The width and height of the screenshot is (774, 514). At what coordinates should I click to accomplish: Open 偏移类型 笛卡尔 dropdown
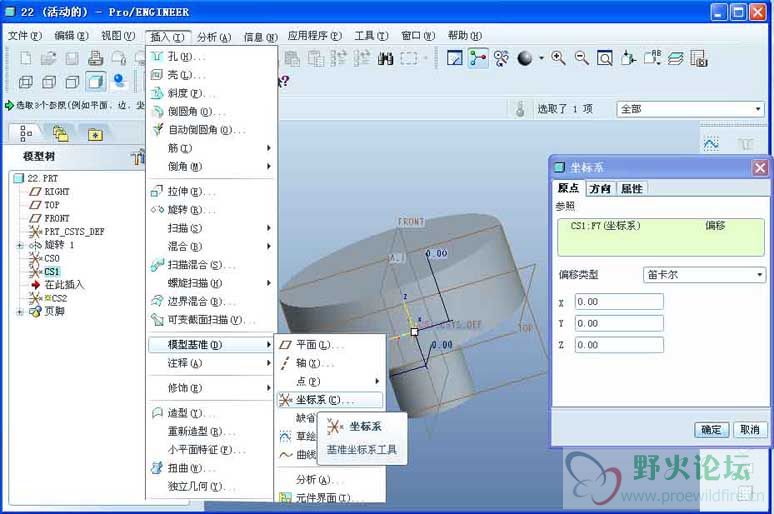click(704, 275)
